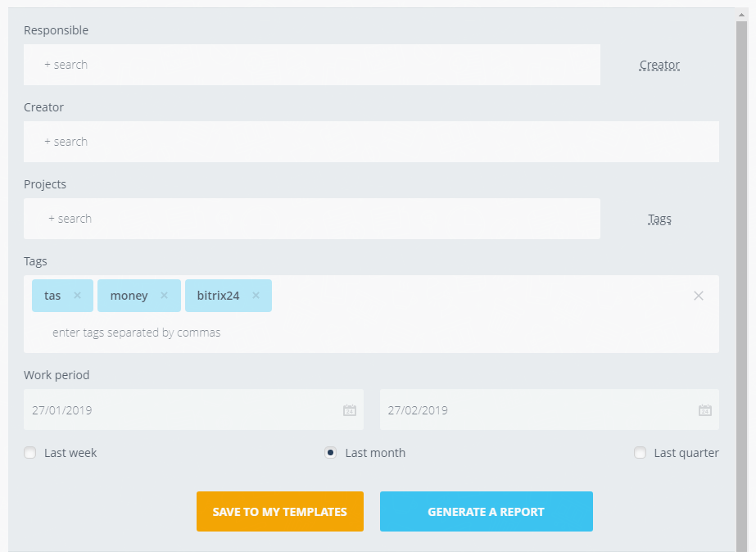Click the Responsible field label

pos(56,30)
